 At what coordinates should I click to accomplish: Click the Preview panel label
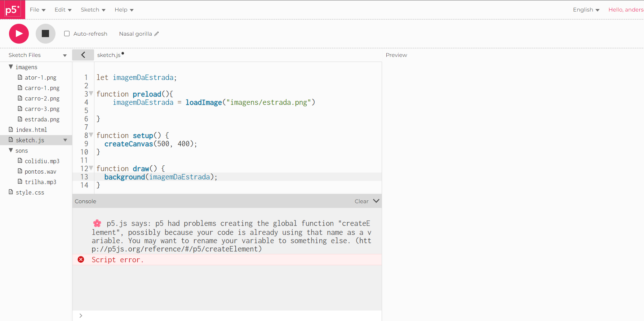396,55
